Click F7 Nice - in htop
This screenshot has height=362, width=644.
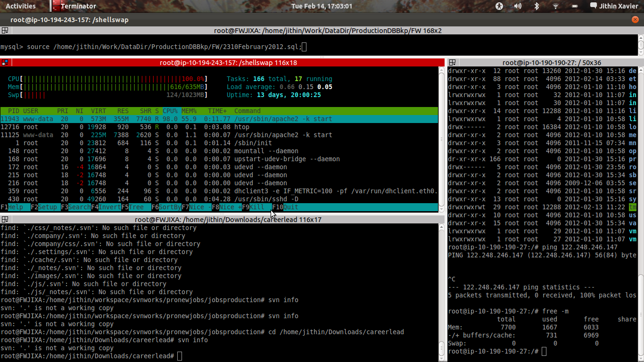click(197, 207)
